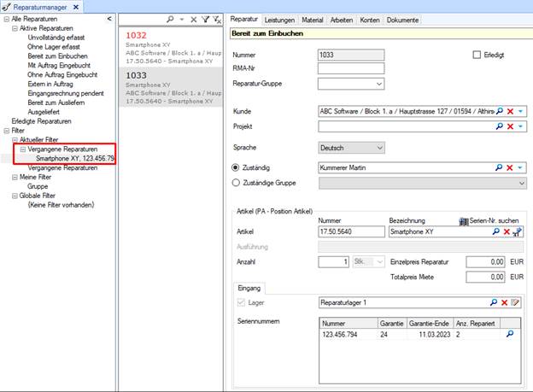Switch to the Leistungen tab
This screenshot has height=392, width=533.
click(x=279, y=20)
